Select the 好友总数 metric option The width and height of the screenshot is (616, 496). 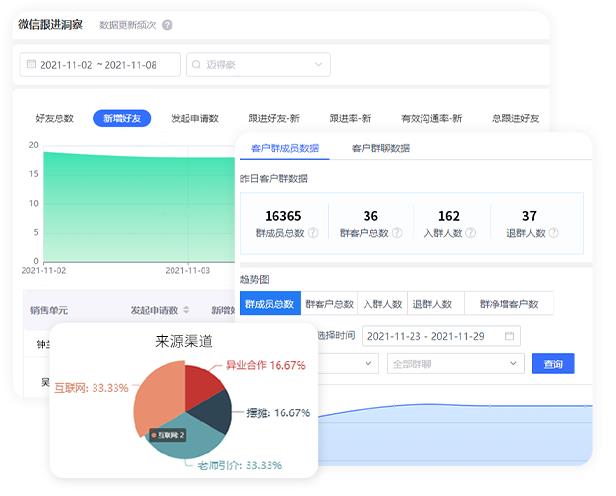[x=54, y=118]
